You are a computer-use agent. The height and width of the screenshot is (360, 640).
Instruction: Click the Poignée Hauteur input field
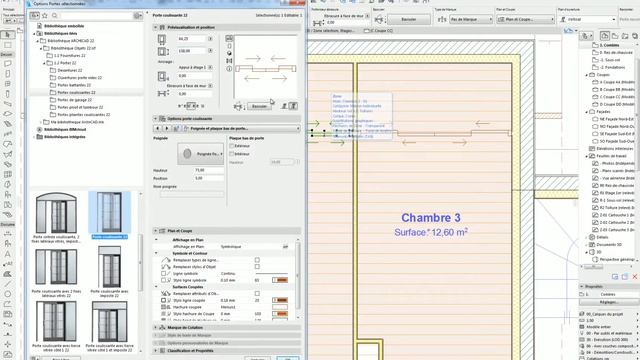(x=209, y=170)
